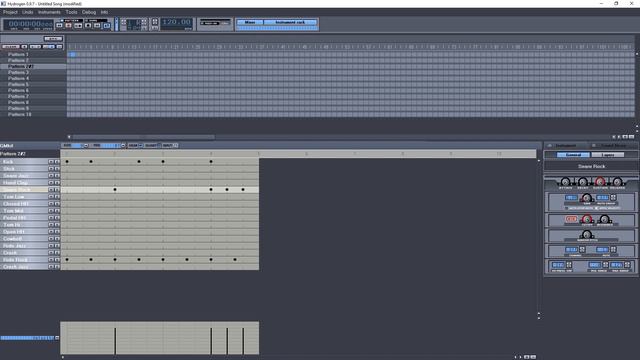Solo the Snare Jazz instrument
The height and width of the screenshot is (360, 640).
click(x=57, y=176)
